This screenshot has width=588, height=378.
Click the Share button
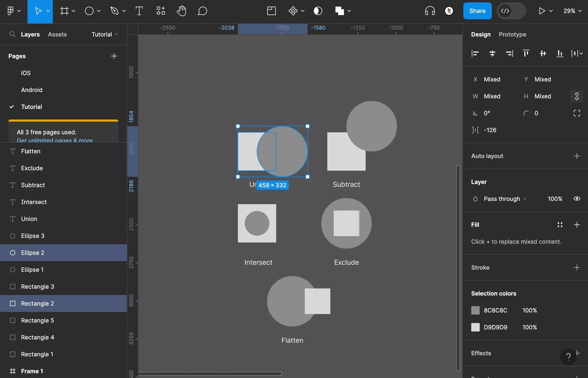pos(477,11)
